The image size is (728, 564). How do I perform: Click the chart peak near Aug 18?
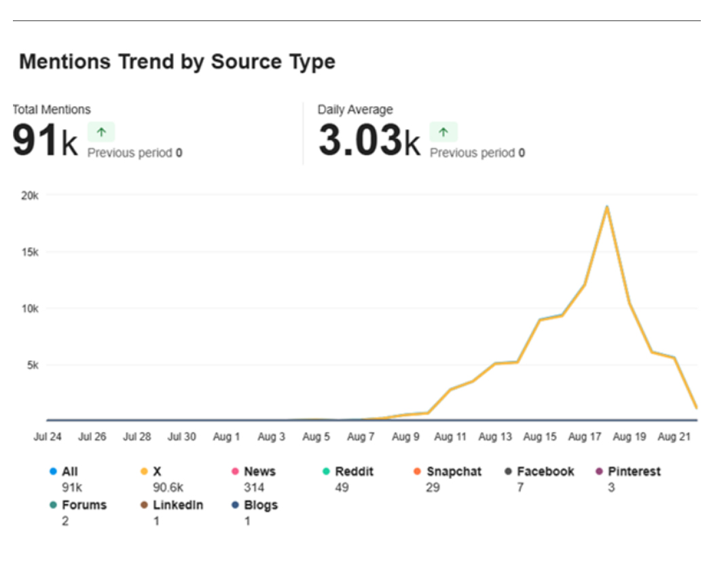(x=606, y=207)
